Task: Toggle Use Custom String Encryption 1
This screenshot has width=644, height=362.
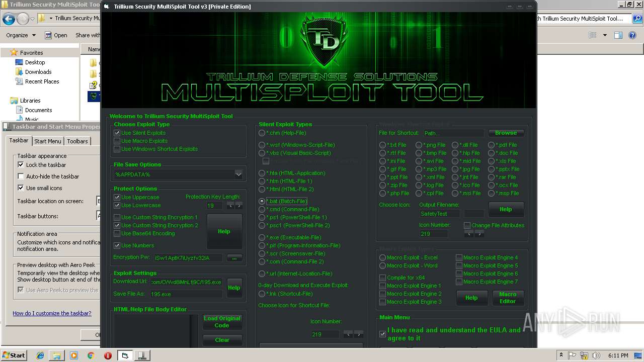Action: (117, 217)
